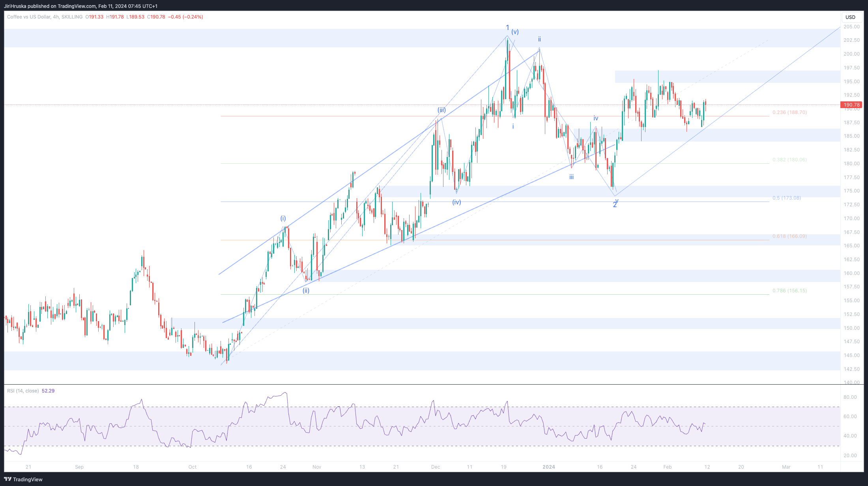Screen dimensions: 868x486
Task: Click the 0.618 (166.09) Fibonacci label
Action: point(789,236)
